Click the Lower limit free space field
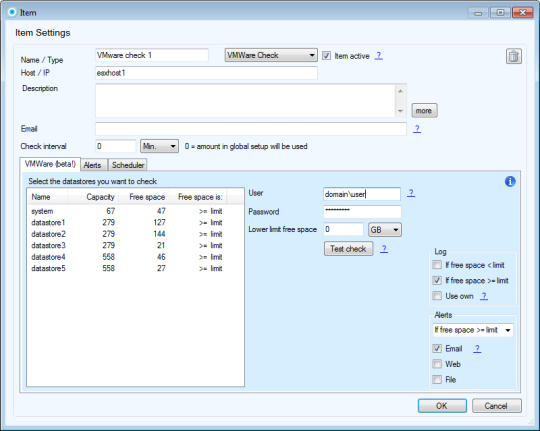 point(343,229)
